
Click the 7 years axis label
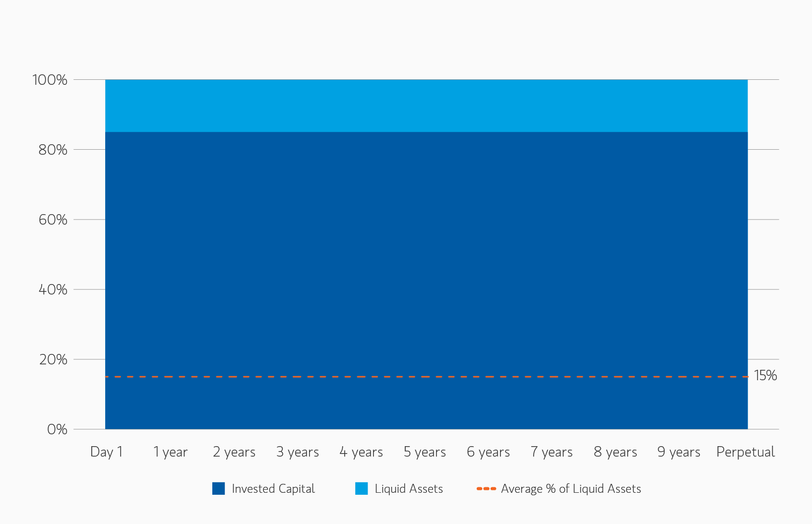[x=552, y=452]
